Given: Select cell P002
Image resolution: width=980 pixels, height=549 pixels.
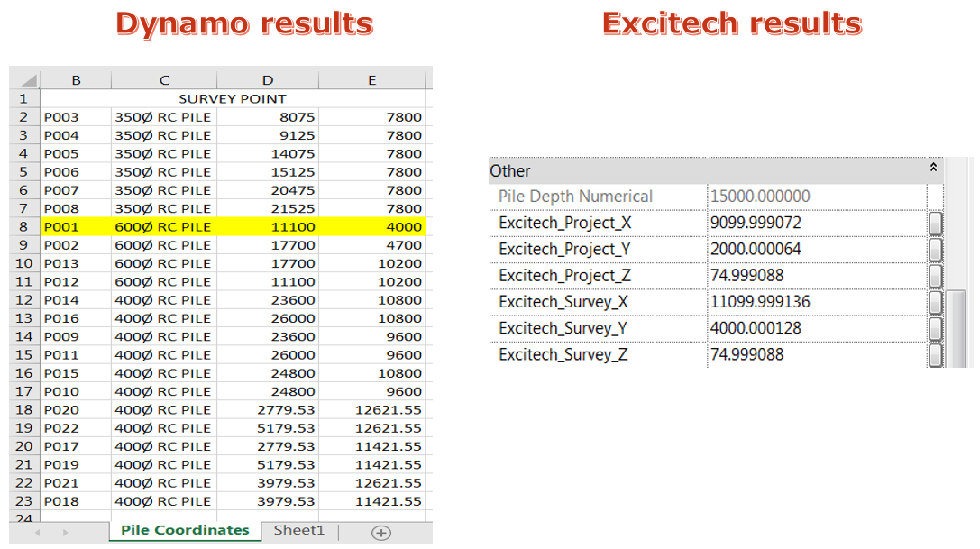Looking at the screenshot, I should 77,245.
